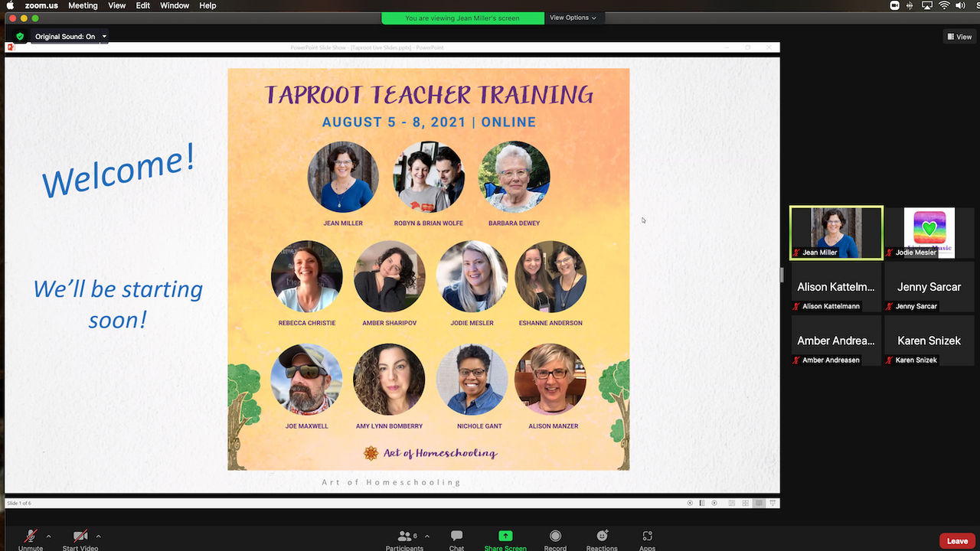Open the Chat panel
The image size is (980, 551).
tap(456, 539)
